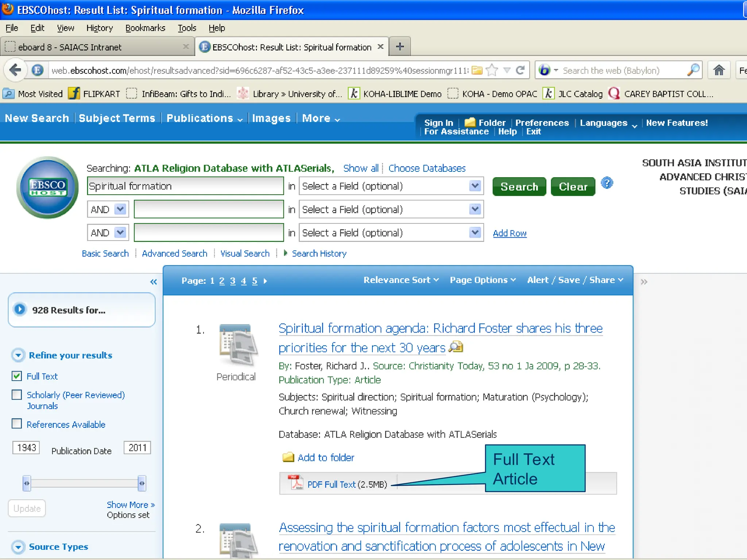Switch to the eboard 8 - SAIACS Intranet tab
The image size is (747, 560).
point(70,47)
